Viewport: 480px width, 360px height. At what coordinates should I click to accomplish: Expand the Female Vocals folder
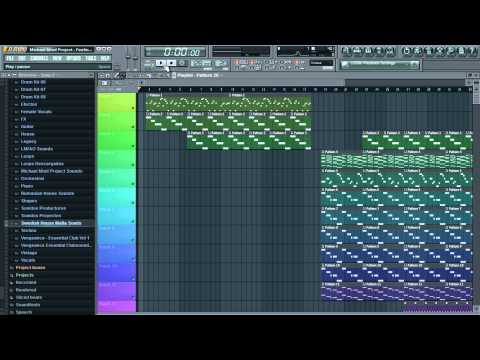coord(36,112)
